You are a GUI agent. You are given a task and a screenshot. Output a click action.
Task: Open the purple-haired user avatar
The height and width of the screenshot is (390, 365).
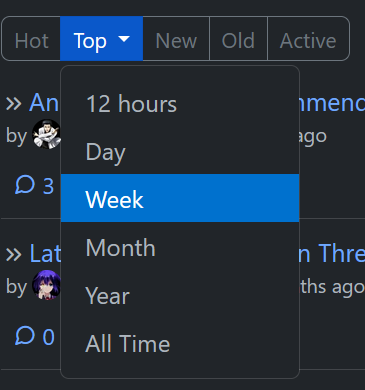pos(46,285)
